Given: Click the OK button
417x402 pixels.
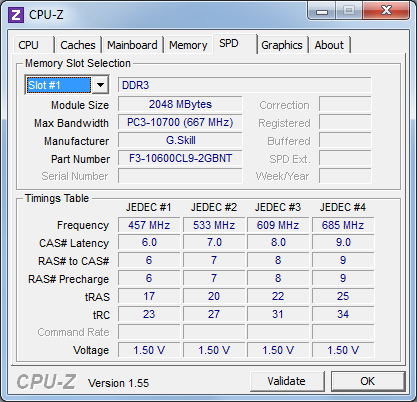Looking at the screenshot, I should click(368, 381).
